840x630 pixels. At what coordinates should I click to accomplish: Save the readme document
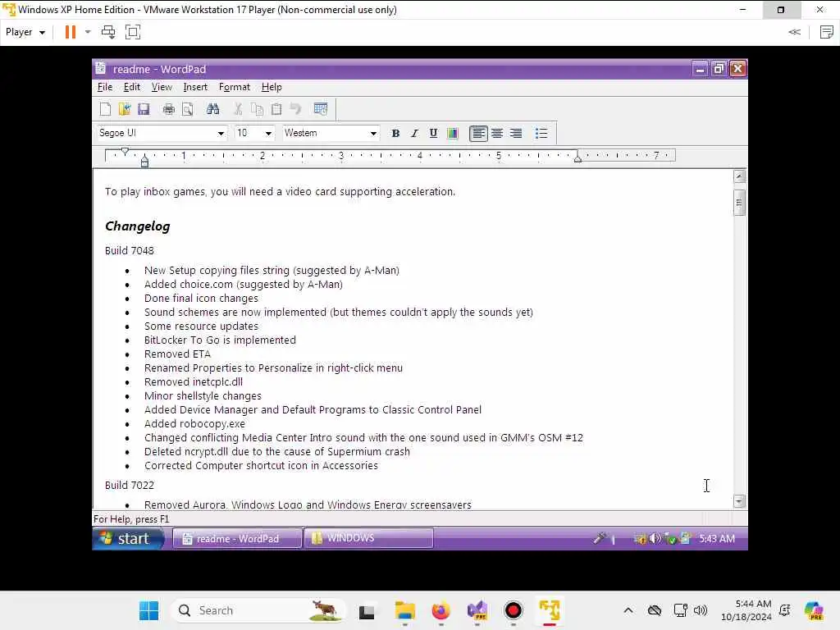pyautogui.click(x=143, y=109)
